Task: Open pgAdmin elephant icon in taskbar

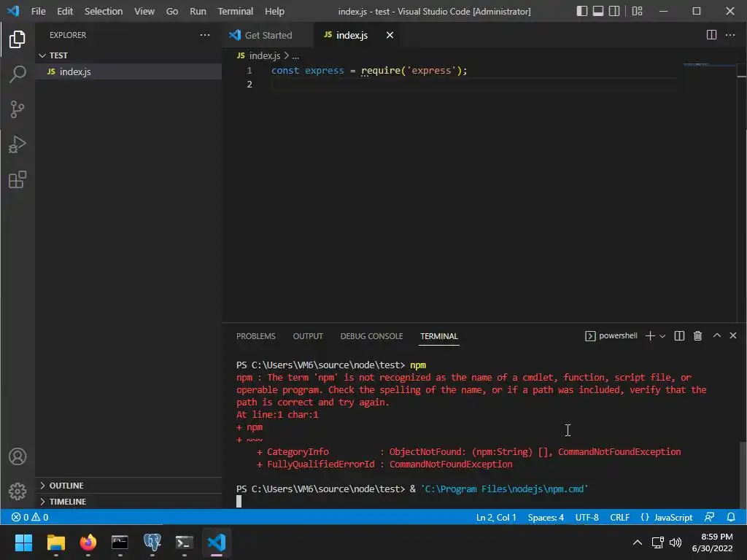Action: click(x=152, y=542)
